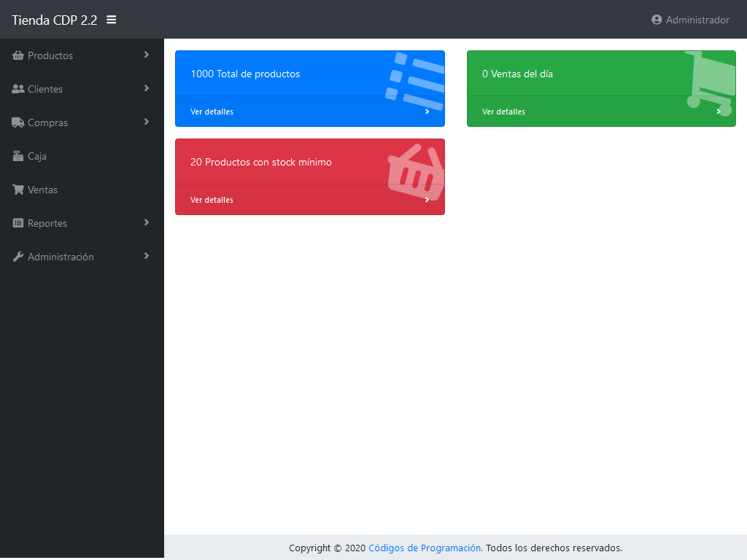Screen dimensions: 747x560
Task: Click the Administrador user avatar icon
Action: point(657,20)
